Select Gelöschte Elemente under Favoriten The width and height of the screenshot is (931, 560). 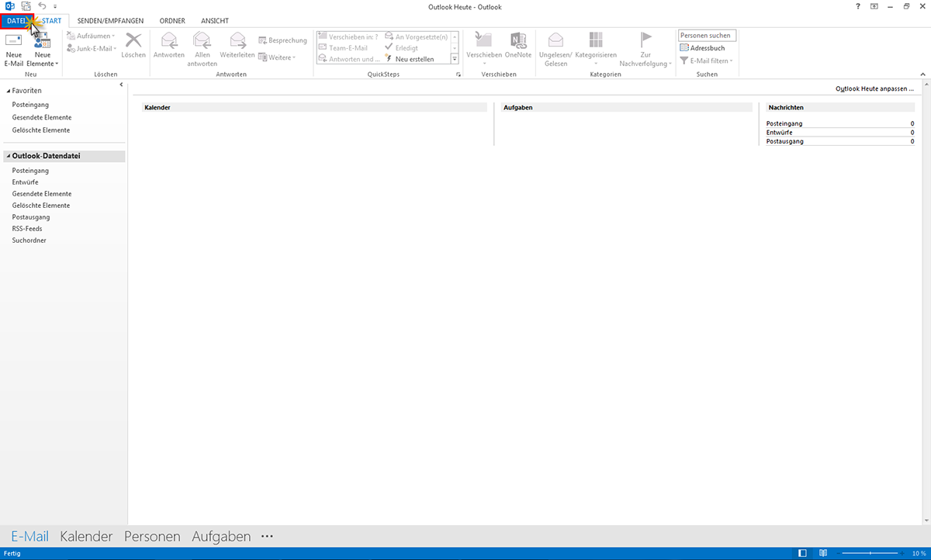click(x=41, y=130)
